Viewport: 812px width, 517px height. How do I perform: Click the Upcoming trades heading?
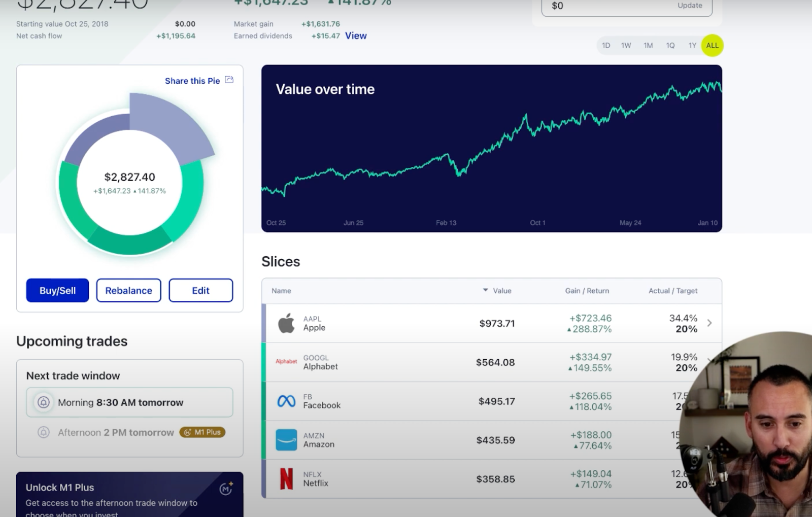click(x=72, y=341)
